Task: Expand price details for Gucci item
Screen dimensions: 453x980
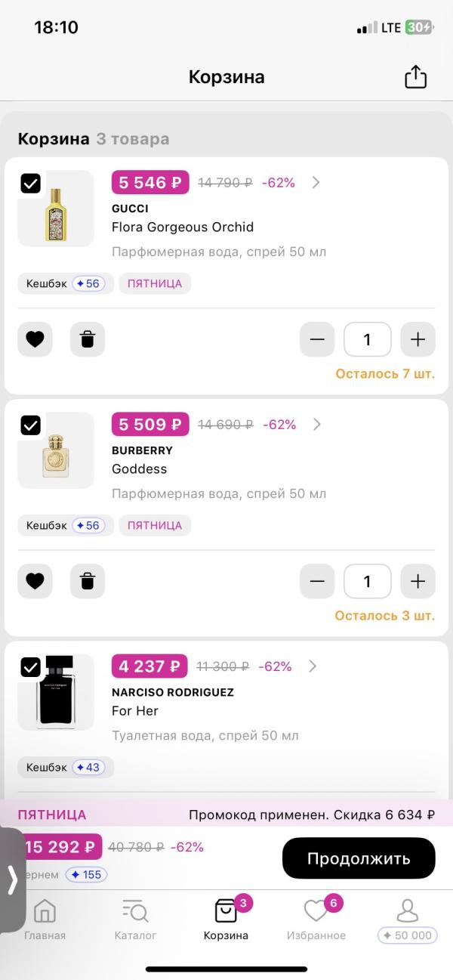Action: (x=316, y=182)
